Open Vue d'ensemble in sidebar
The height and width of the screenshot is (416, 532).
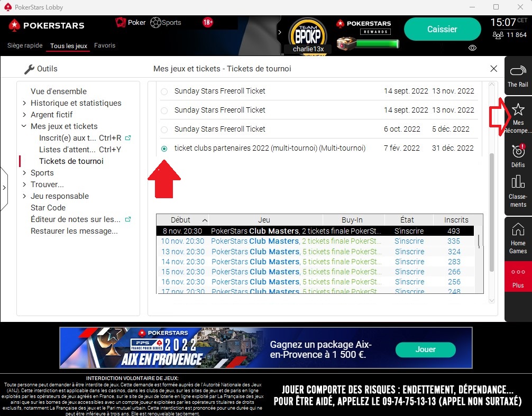coord(58,91)
